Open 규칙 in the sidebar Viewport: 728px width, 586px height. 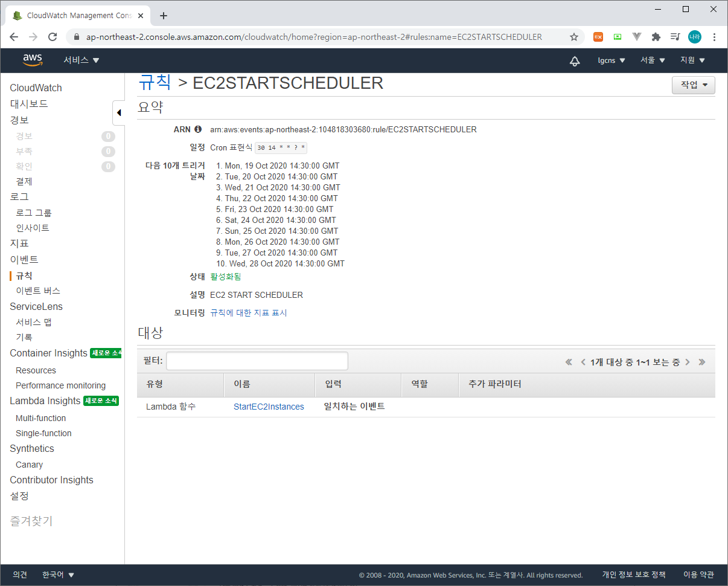pos(24,275)
